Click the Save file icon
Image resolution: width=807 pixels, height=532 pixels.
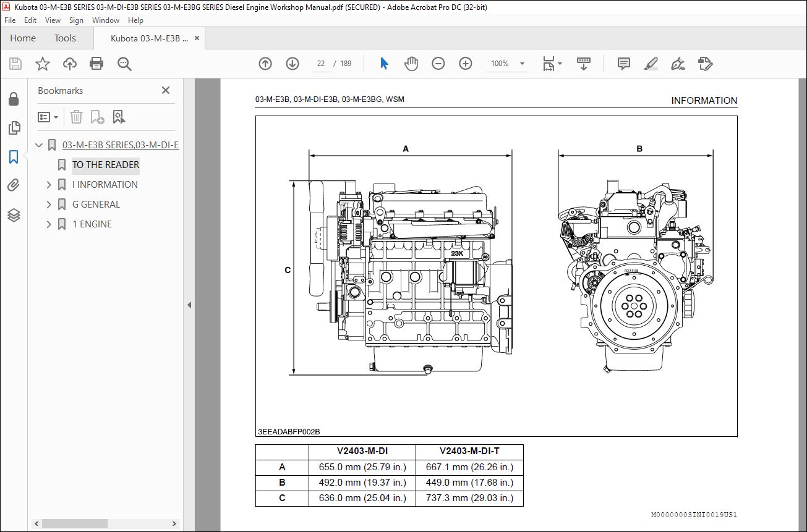(x=15, y=64)
